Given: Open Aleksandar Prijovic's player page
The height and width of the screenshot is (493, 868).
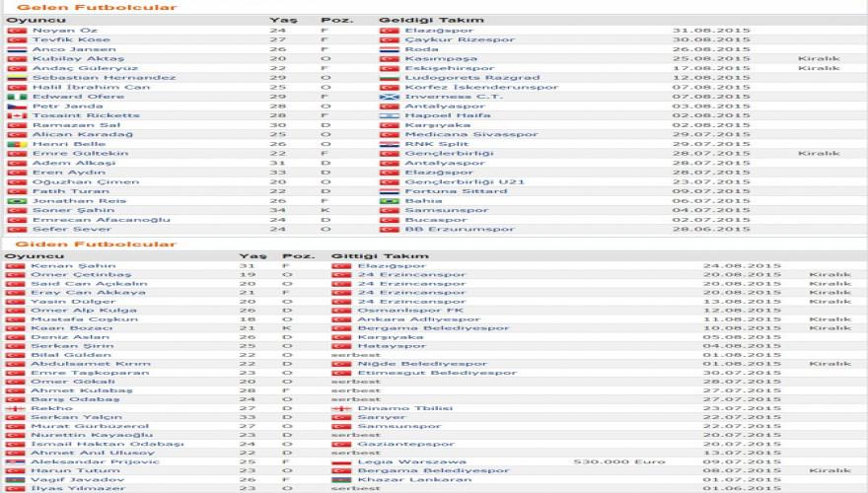Looking at the screenshot, I should pyautogui.click(x=80, y=461).
